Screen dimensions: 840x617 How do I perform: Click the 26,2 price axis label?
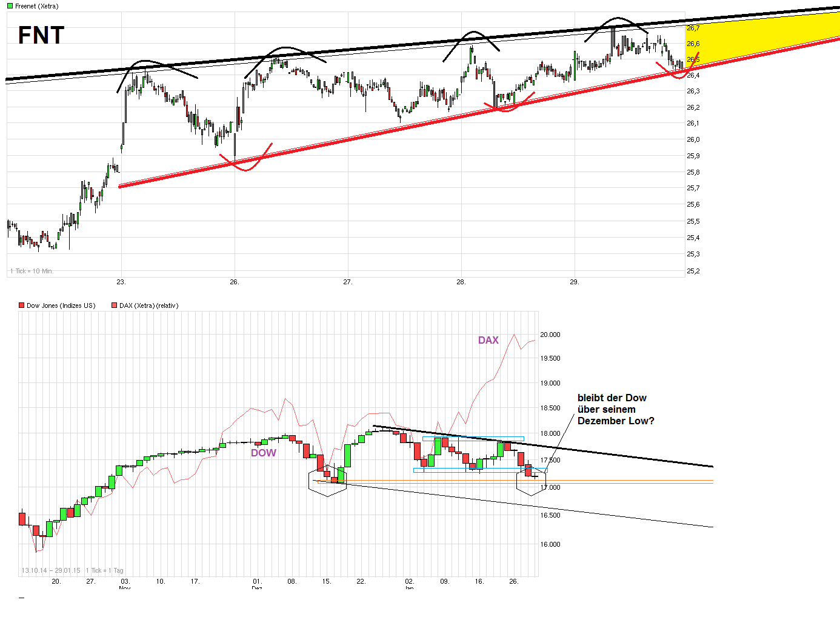[693, 107]
